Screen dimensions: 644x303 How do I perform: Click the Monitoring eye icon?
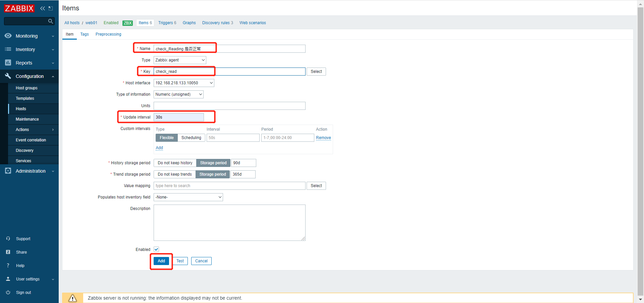click(x=8, y=36)
